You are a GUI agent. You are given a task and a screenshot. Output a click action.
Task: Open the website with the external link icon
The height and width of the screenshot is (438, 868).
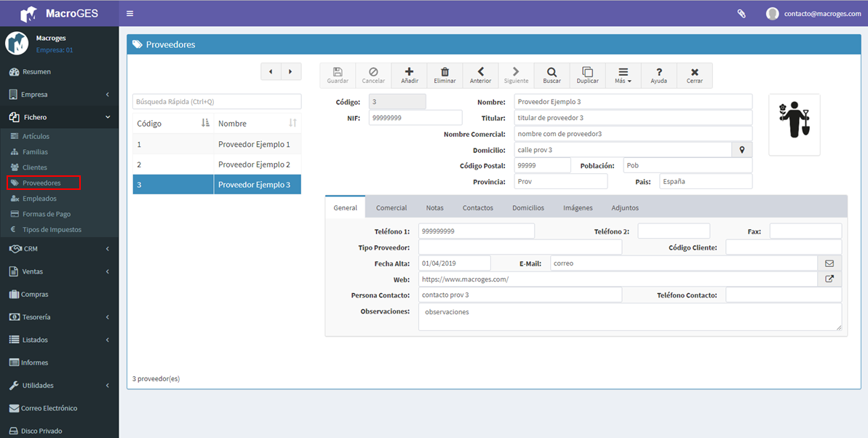829,279
